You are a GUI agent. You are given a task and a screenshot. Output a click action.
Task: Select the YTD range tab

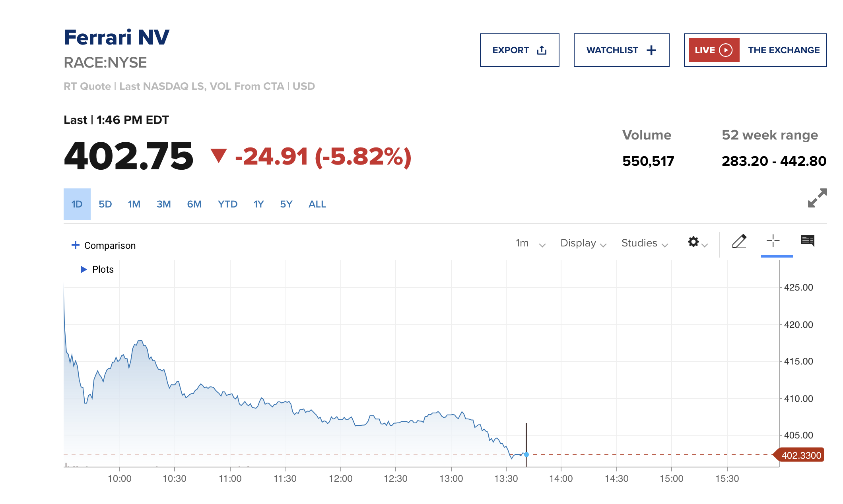coord(227,204)
